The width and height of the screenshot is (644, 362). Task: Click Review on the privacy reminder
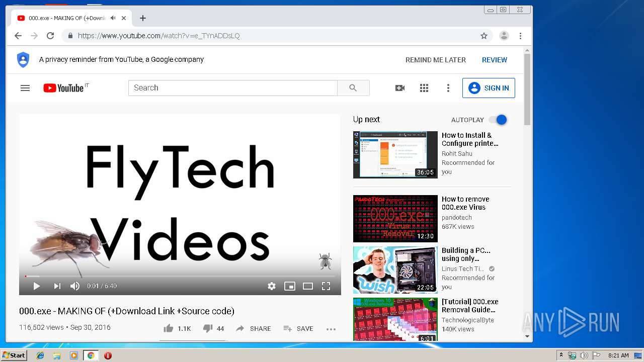point(495,60)
